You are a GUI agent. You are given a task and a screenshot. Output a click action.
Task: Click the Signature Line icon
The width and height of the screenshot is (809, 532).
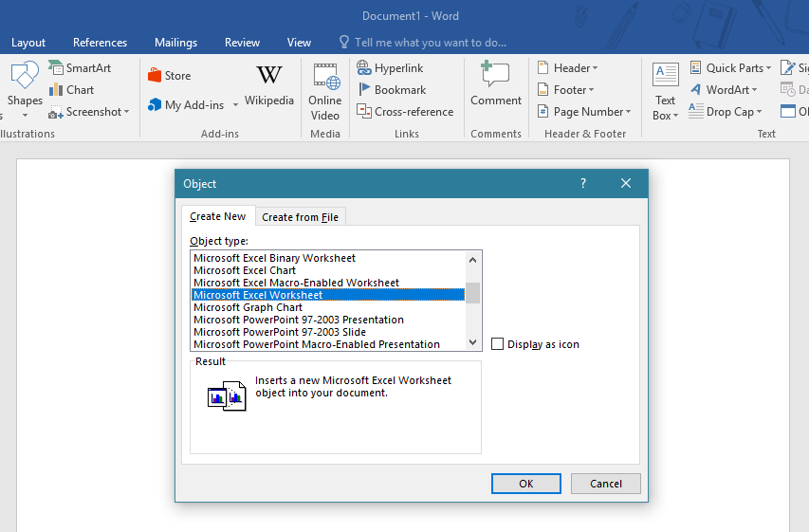click(x=788, y=68)
